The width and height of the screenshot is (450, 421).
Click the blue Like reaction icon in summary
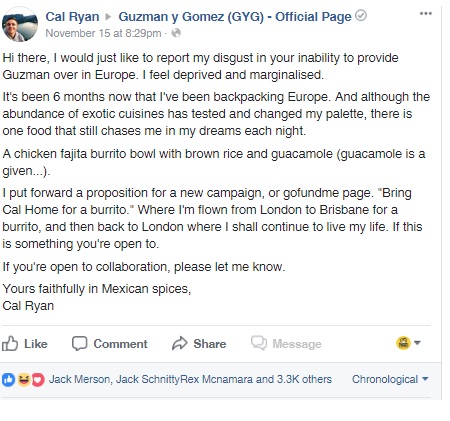click(x=9, y=380)
